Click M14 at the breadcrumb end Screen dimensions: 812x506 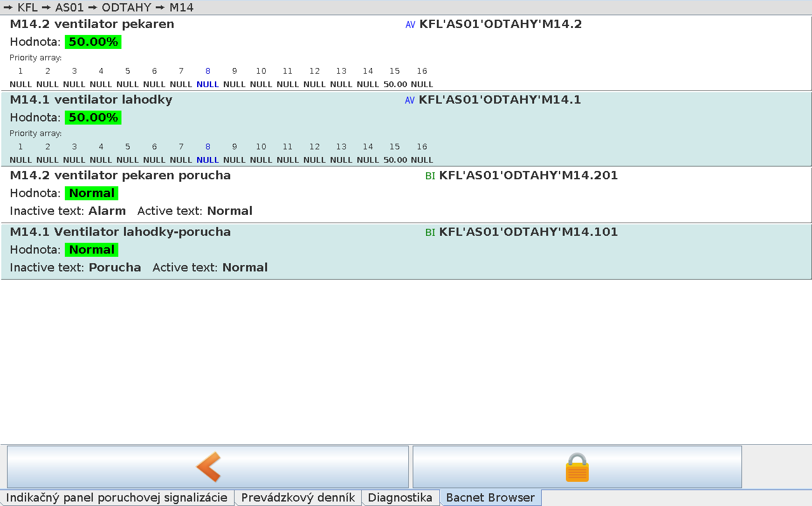tap(181, 8)
